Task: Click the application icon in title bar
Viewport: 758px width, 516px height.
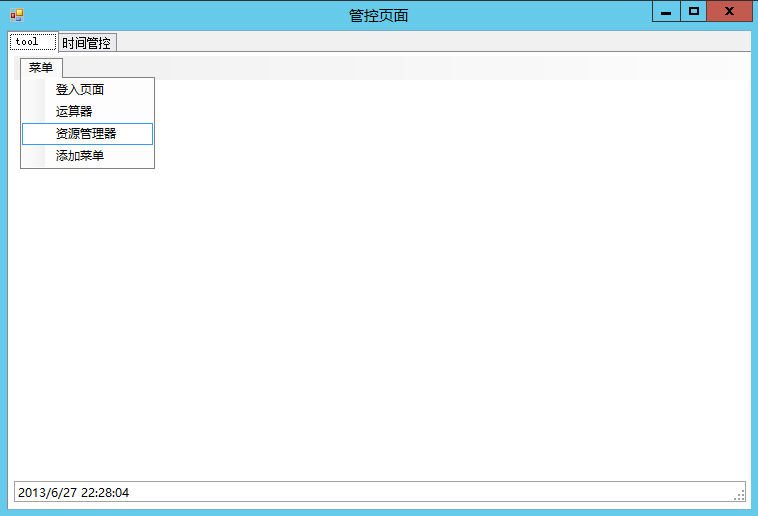Action: (17, 15)
